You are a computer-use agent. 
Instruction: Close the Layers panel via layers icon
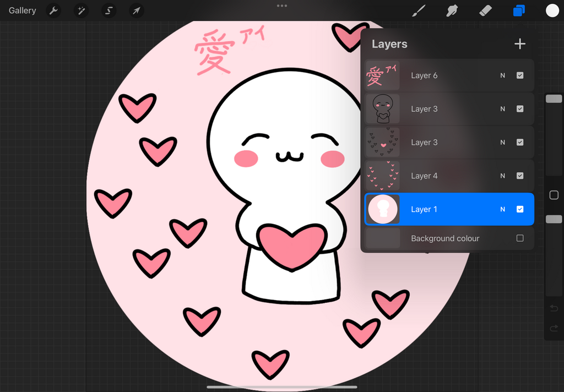(x=519, y=10)
